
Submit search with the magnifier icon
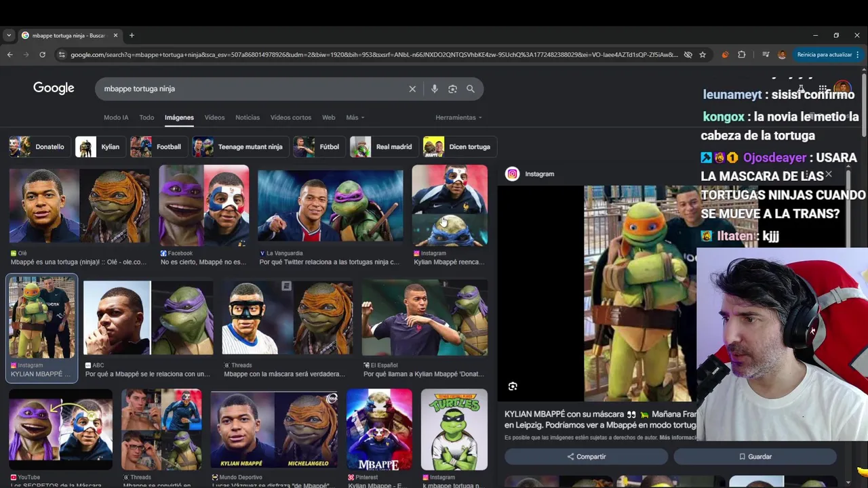471,89
